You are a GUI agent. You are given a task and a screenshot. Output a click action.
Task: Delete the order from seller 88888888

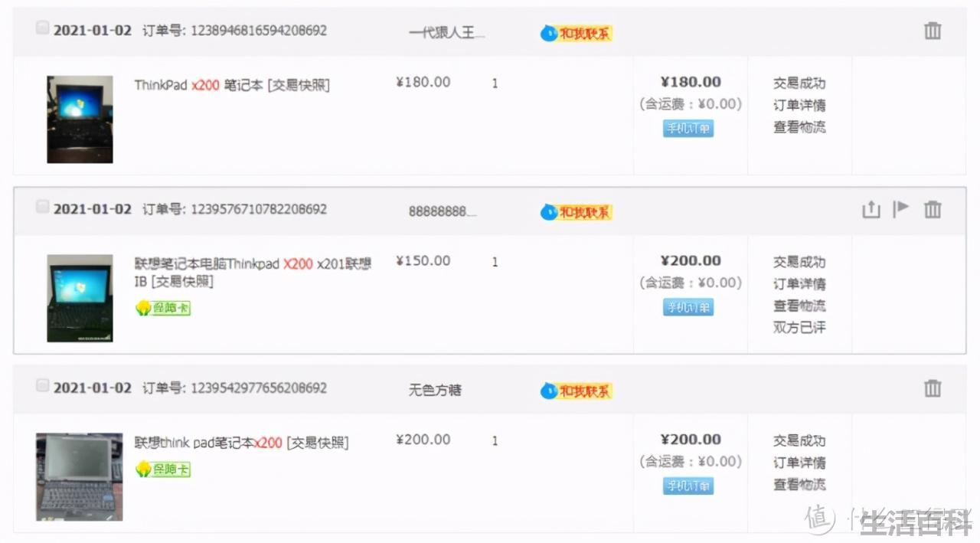tap(932, 209)
